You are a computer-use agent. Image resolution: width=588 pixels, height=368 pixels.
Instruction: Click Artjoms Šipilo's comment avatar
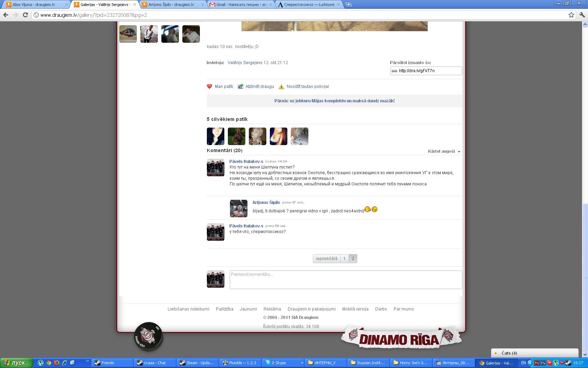point(239,209)
